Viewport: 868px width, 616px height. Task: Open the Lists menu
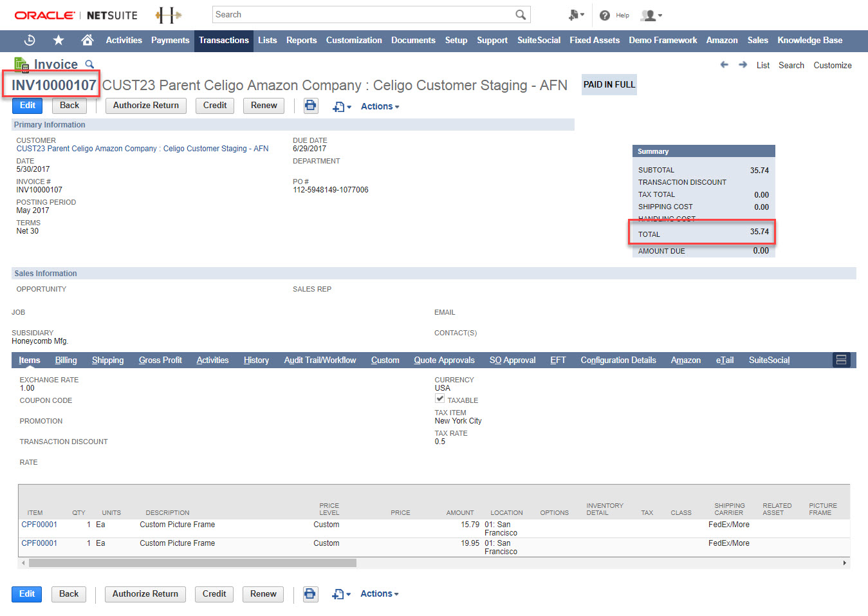[x=268, y=41]
